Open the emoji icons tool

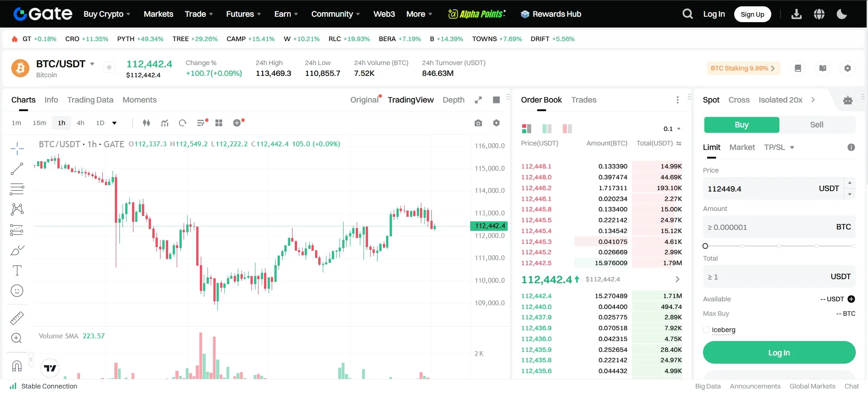click(x=17, y=291)
